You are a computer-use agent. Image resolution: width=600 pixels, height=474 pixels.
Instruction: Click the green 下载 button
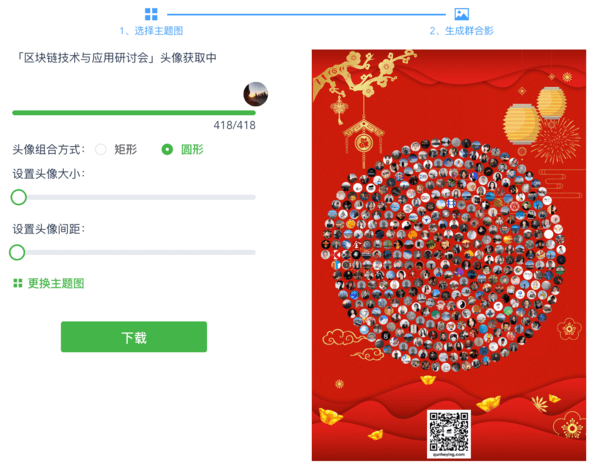134,337
